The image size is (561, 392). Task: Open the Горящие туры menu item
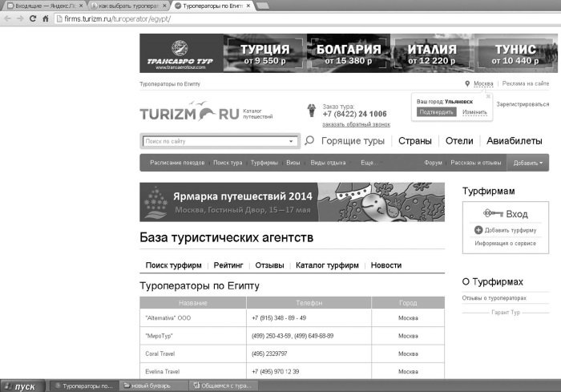click(353, 141)
